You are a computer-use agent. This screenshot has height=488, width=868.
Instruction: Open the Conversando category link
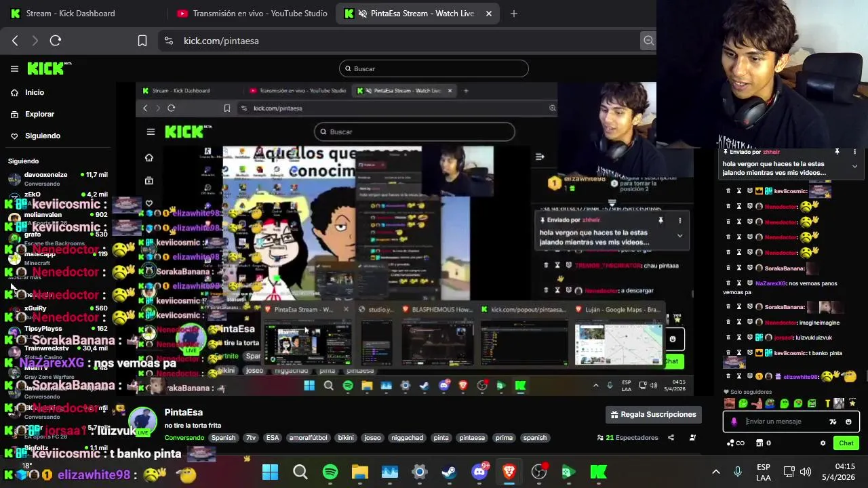(x=184, y=438)
